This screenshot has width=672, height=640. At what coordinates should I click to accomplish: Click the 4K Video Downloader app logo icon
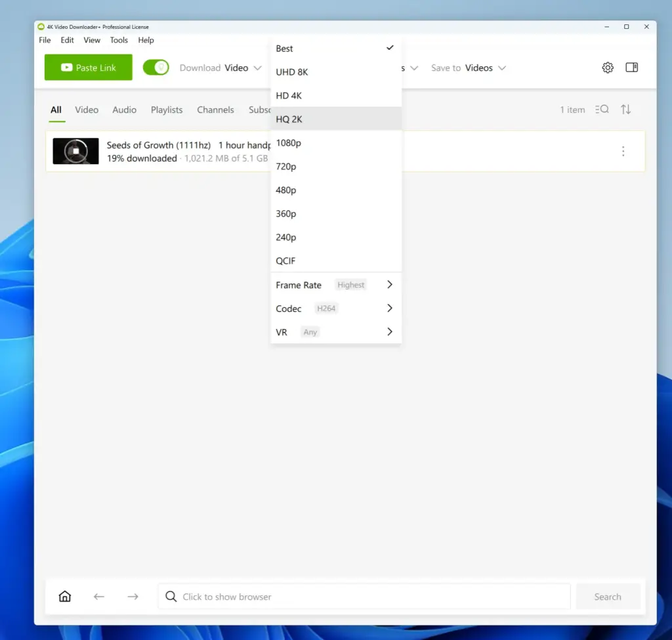(x=41, y=26)
